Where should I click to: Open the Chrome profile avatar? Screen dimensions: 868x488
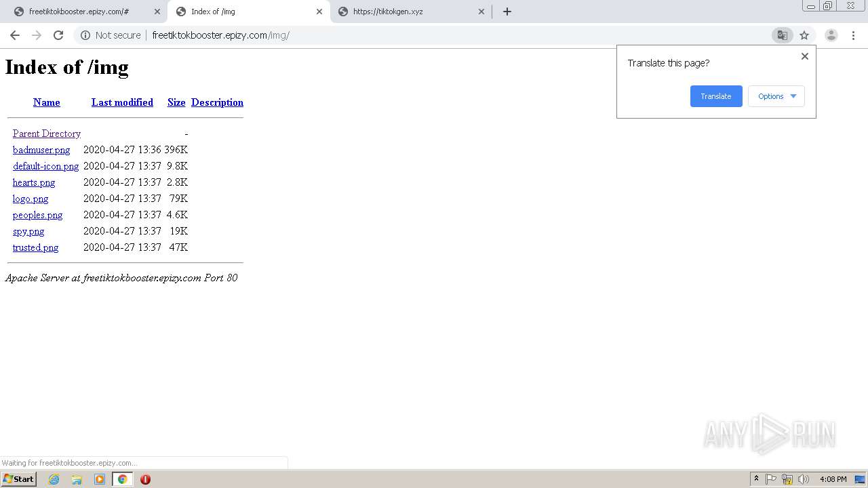[x=831, y=35]
